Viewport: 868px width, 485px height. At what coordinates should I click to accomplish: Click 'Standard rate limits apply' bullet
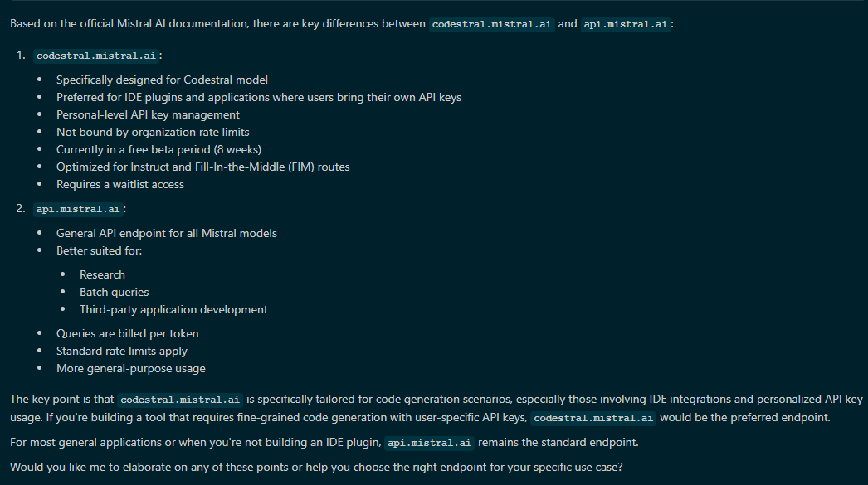pos(122,352)
